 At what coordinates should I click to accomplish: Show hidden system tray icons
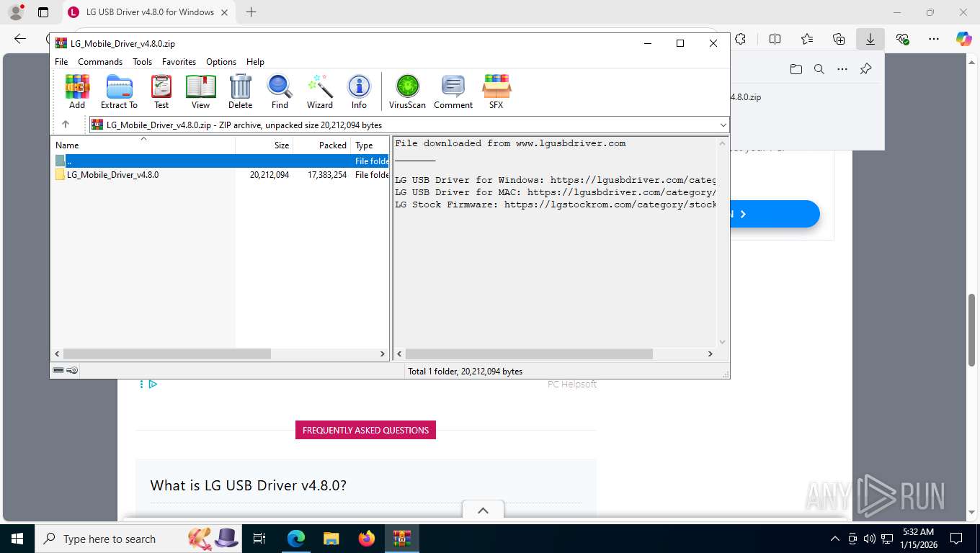click(x=835, y=539)
